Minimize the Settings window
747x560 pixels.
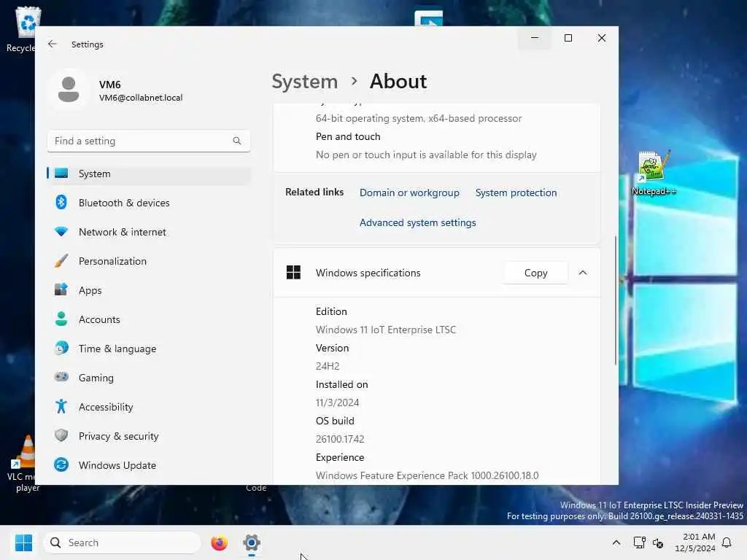(535, 38)
